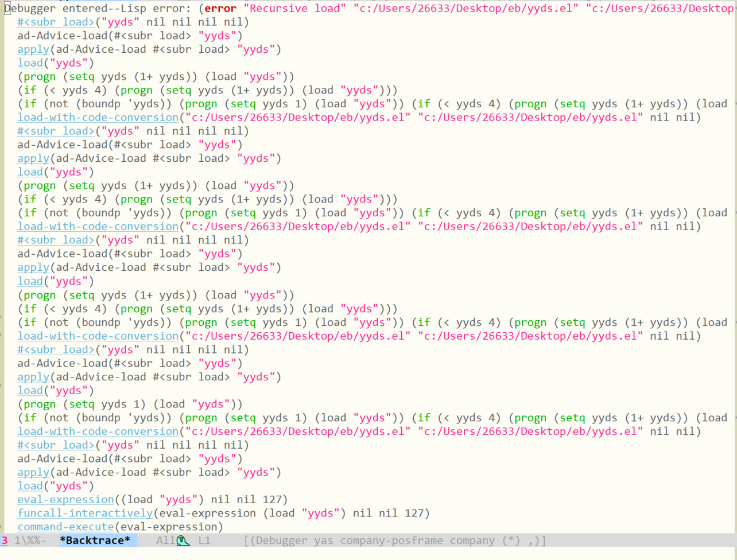Follow the topmost apply function link
Screen dimensions: 737x560
33,49
